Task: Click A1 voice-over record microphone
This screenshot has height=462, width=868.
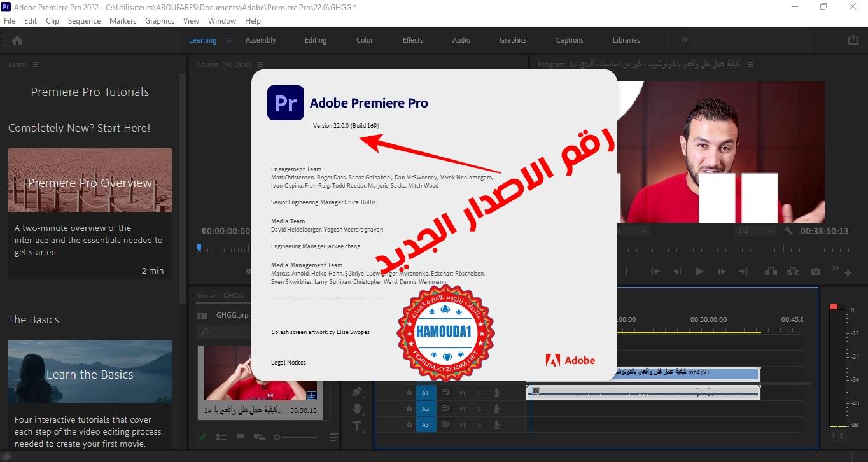Action: [x=496, y=393]
